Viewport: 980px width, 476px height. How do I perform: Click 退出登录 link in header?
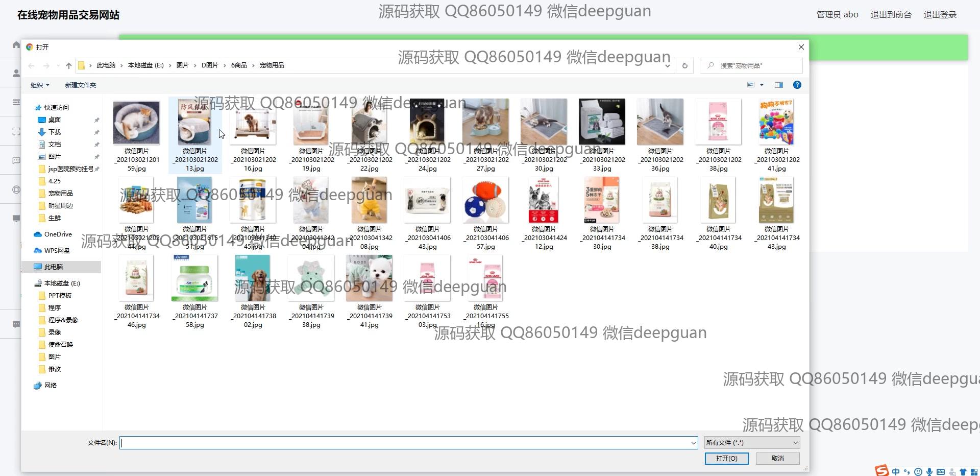940,15
